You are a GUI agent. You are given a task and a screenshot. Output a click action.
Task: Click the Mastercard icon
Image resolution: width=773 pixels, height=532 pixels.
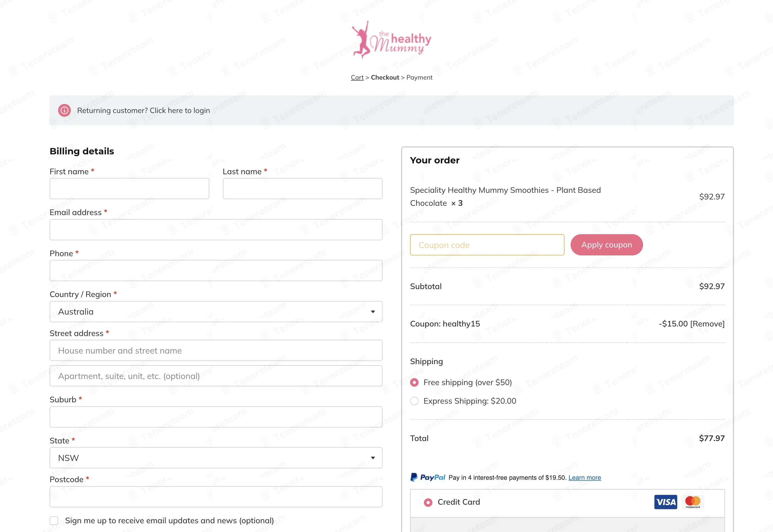point(693,502)
